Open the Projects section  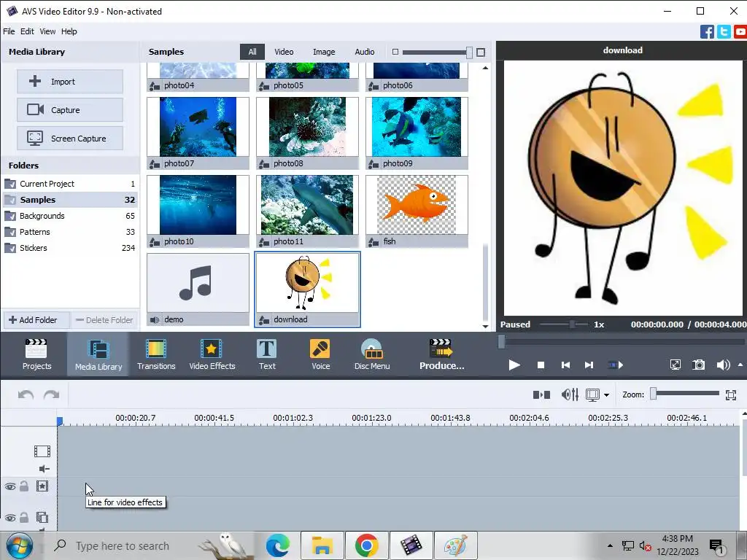click(36, 355)
